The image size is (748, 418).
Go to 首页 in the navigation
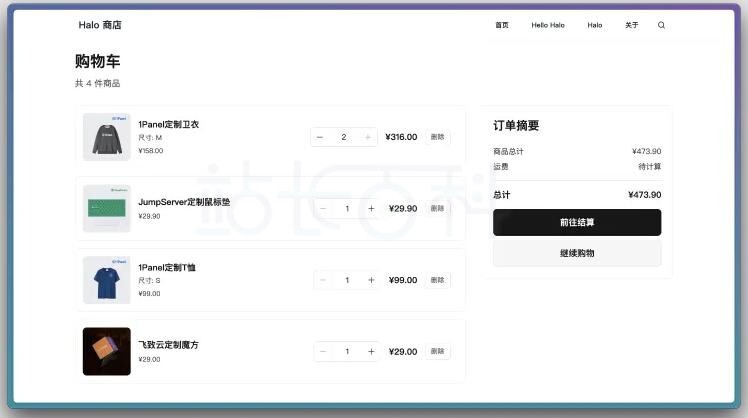click(x=502, y=25)
